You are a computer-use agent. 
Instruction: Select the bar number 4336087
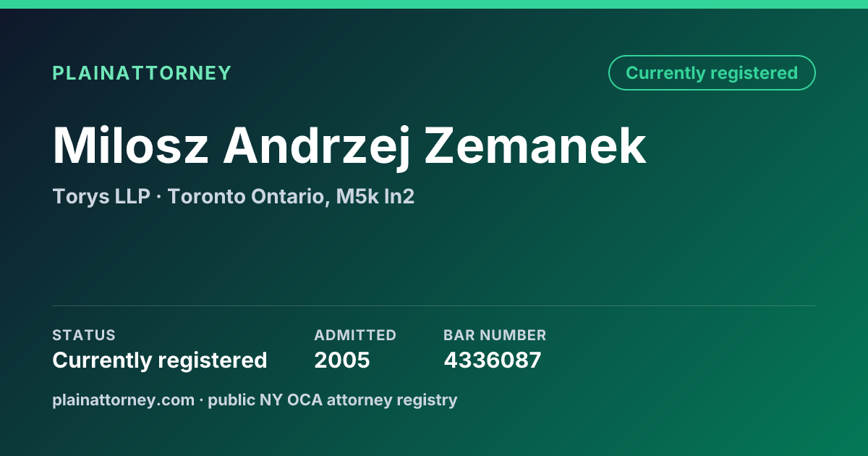[493, 360]
